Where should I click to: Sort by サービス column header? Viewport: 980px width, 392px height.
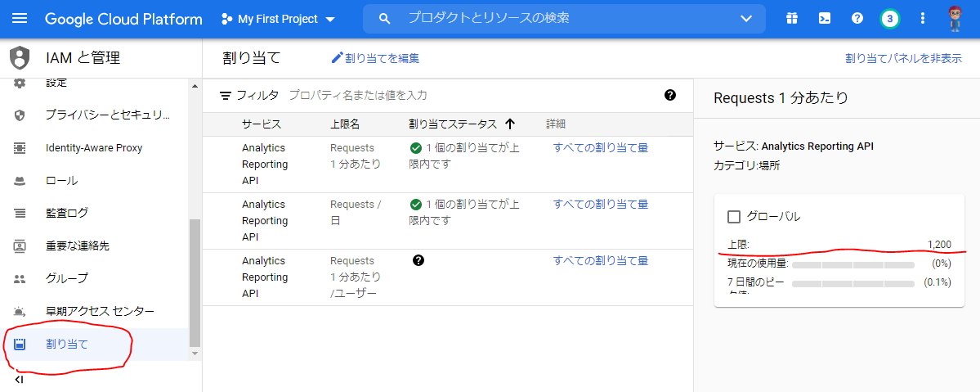[262, 124]
